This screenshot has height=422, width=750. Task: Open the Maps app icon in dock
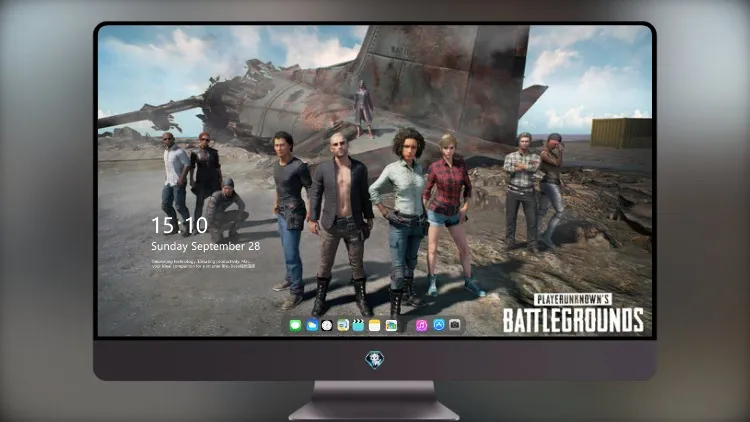(343, 325)
